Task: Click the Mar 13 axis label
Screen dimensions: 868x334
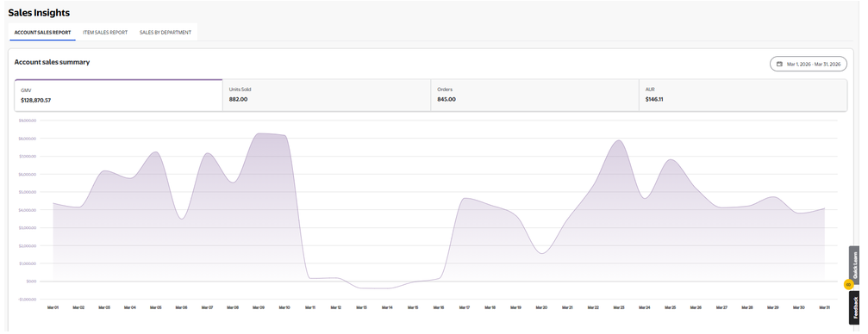Action: tap(361, 307)
